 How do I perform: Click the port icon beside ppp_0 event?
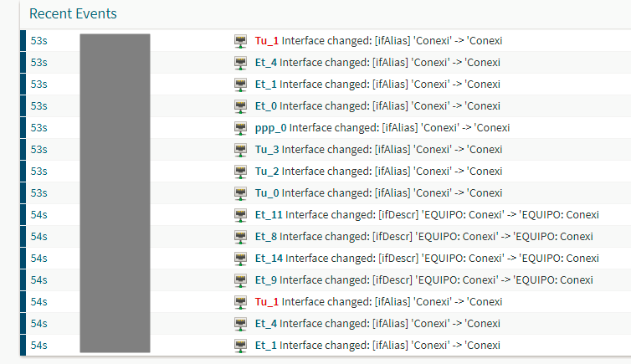241,128
